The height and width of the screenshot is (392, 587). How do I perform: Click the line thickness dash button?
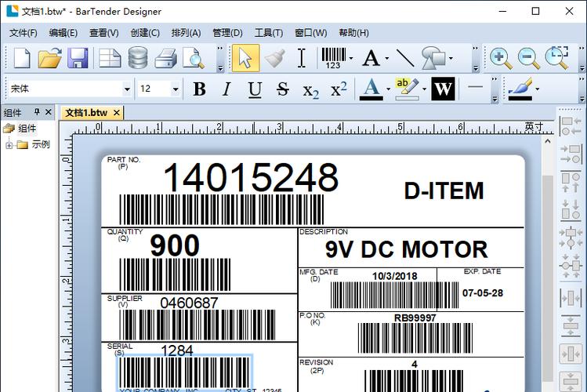pos(476,87)
